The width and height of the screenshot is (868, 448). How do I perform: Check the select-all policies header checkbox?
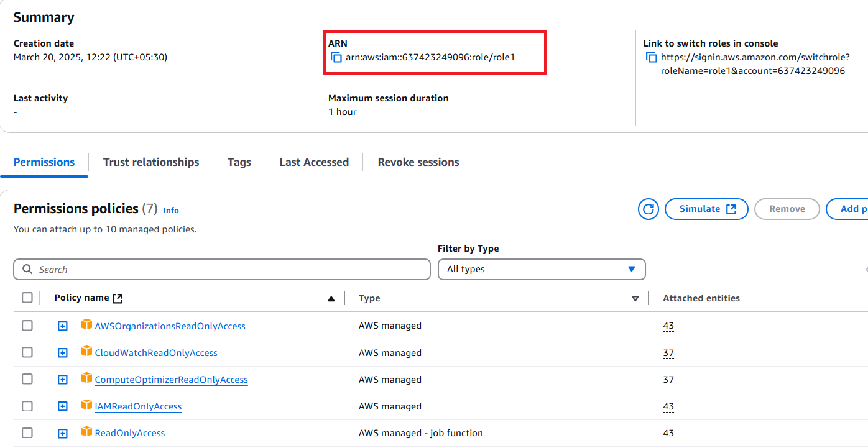pyautogui.click(x=27, y=298)
